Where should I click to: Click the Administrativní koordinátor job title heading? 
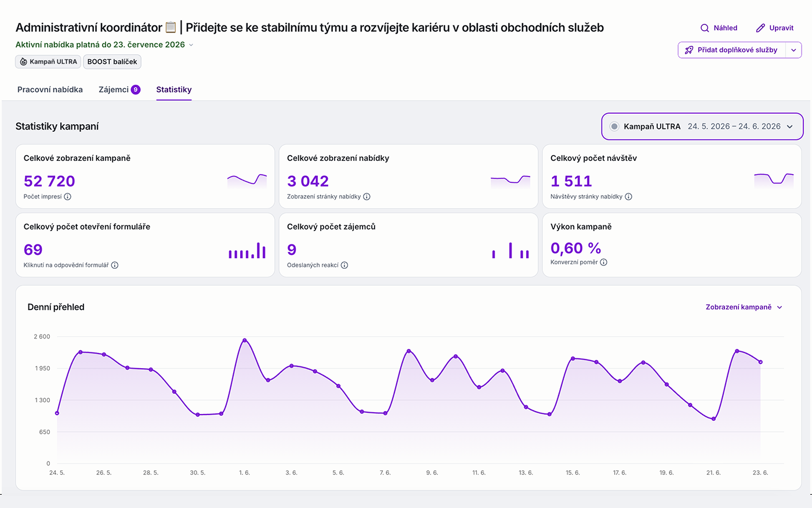pyautogui.click(x=310, y=27)
